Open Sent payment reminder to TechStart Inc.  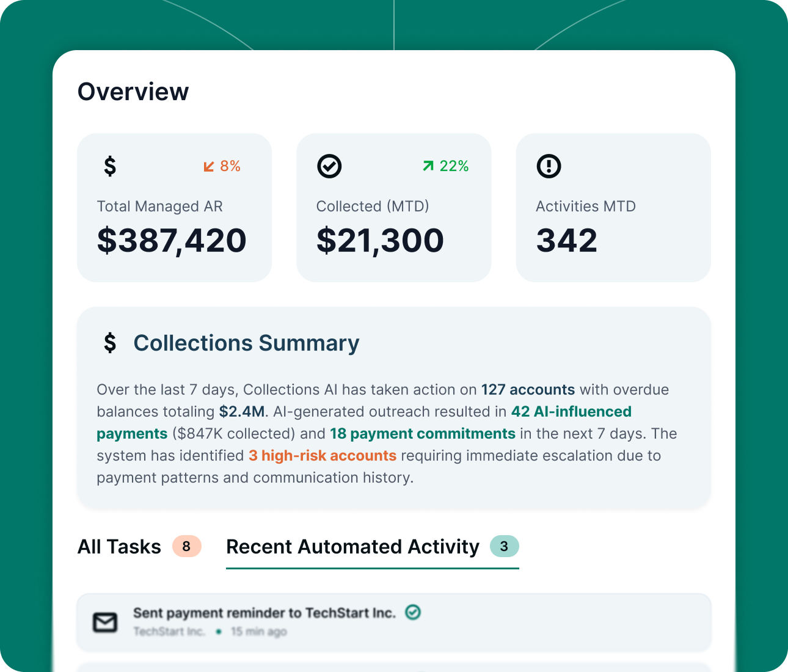click(394, 622)
